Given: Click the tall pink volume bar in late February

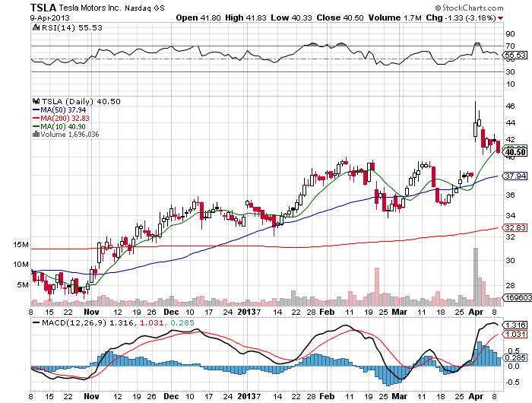Looking at the screenshot, I should pos(377,287).
